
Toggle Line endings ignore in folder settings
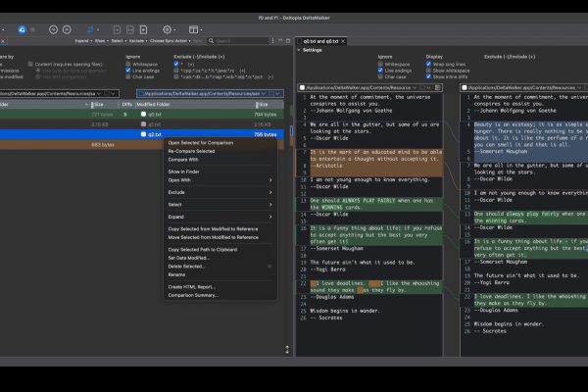(128, 71)
